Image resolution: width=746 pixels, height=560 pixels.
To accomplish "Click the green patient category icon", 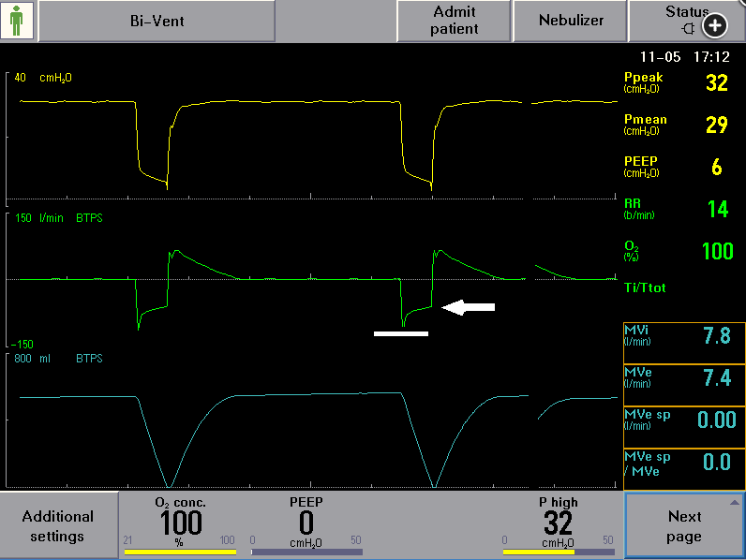I will pyautogui.click(x=18, y=21).
